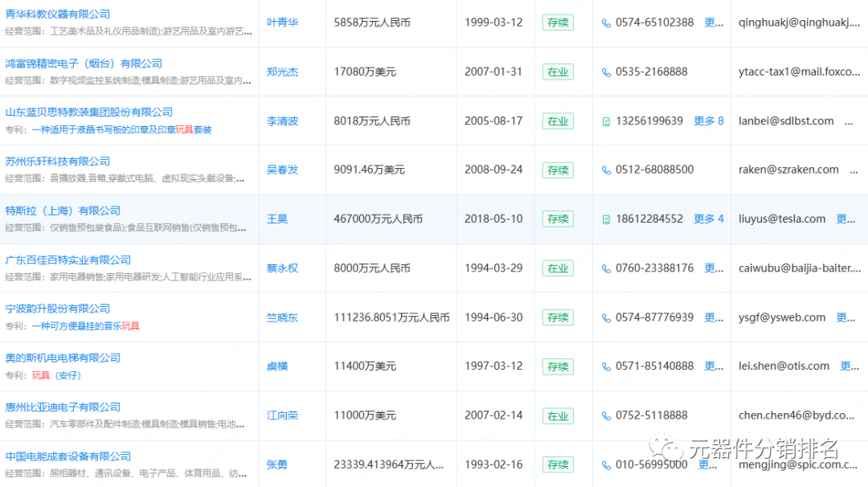
Task: Expand more emails after liuyus@tesla.com
Action: pos(845,219)
